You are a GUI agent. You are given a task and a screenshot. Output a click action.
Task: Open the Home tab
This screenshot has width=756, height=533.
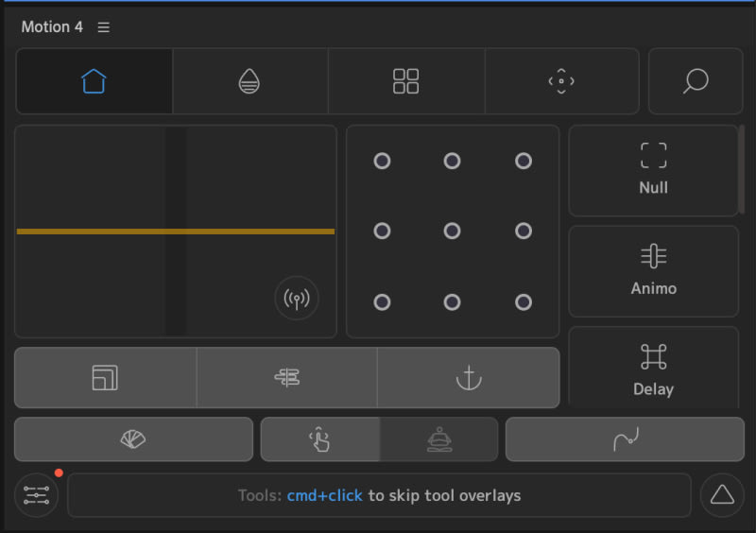click(94, 81)
